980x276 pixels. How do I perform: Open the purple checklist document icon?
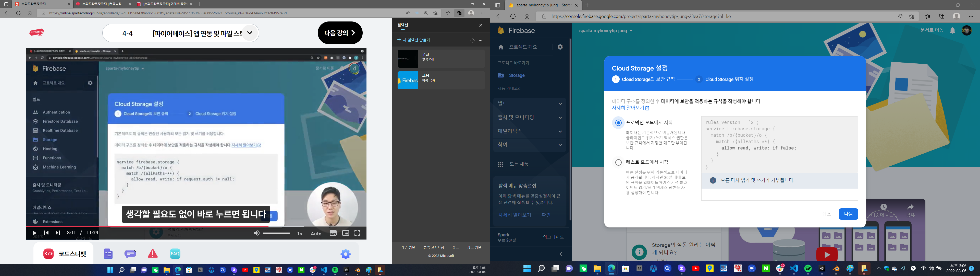point(108,254)
